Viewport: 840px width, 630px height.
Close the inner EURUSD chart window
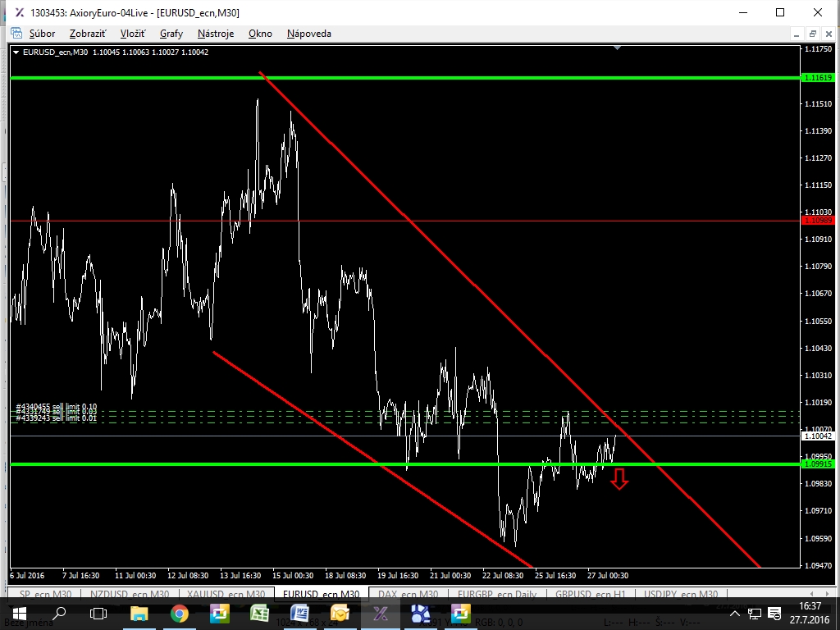pos(829,34)
